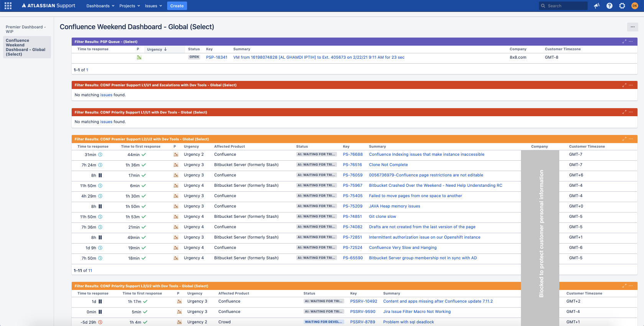Open the Issues dropdown menu
This screenshot has height=326, width=644.
tap(153, 6)
